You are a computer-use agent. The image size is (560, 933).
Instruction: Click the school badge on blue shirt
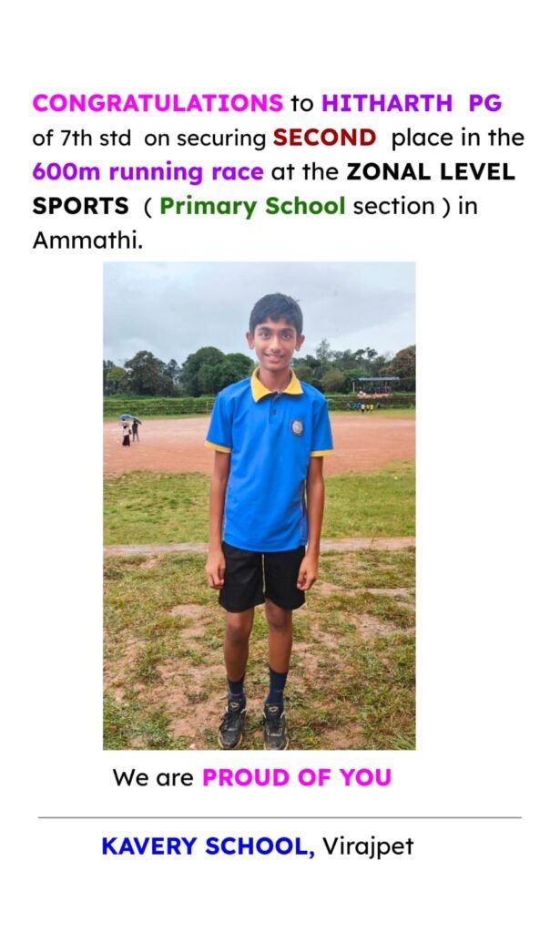(297, 426)
